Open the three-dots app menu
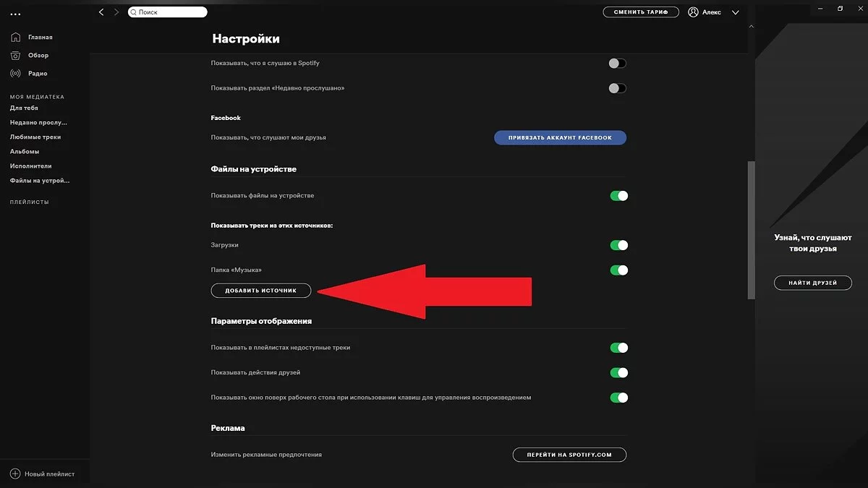This screenshot has height=488, width=868. coord(16,14)
